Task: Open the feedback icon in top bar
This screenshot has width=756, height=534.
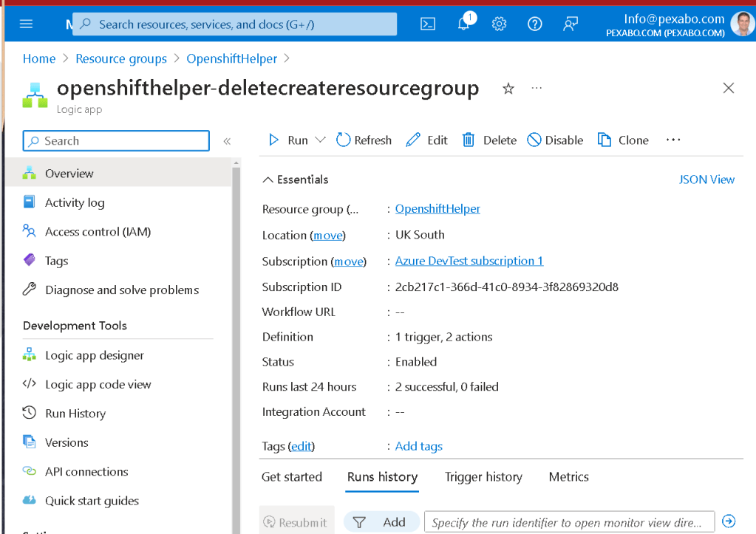Action: (x=571, y=24)
